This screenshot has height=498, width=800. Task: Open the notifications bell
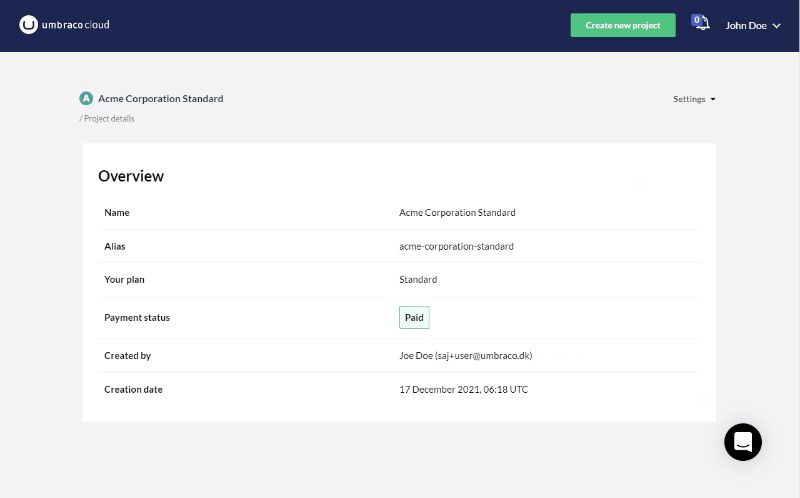(701, 23)
